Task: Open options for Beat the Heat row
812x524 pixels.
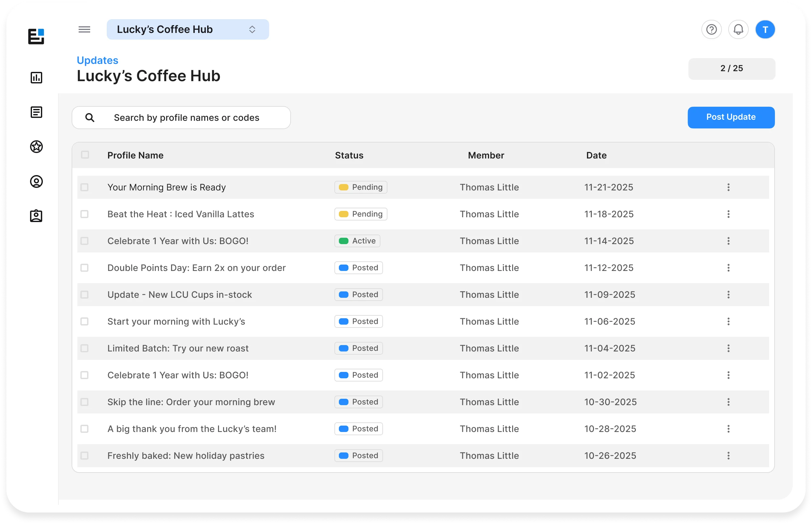Action: (x=728, y=214)
